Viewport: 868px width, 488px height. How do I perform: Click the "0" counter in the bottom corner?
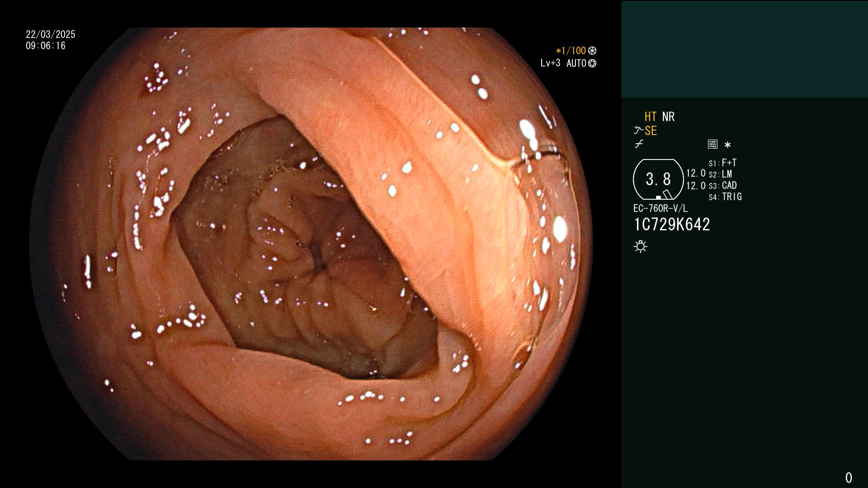(x=849, y=478)
